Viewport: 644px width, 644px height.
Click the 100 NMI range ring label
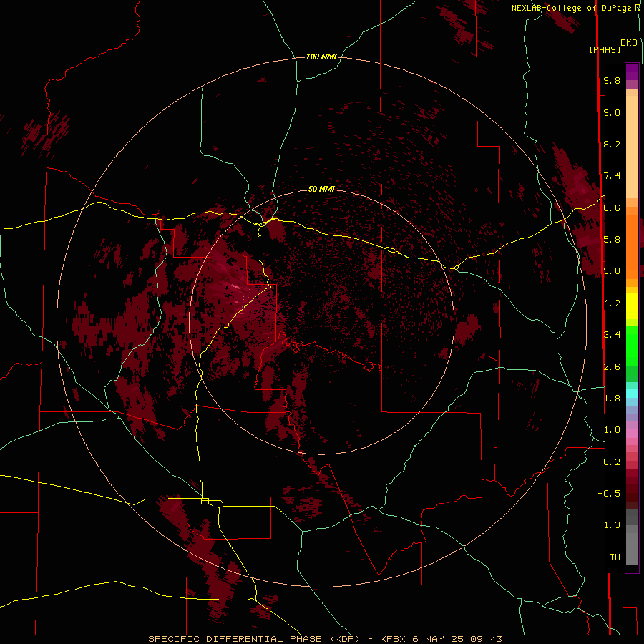pos(321,57)
